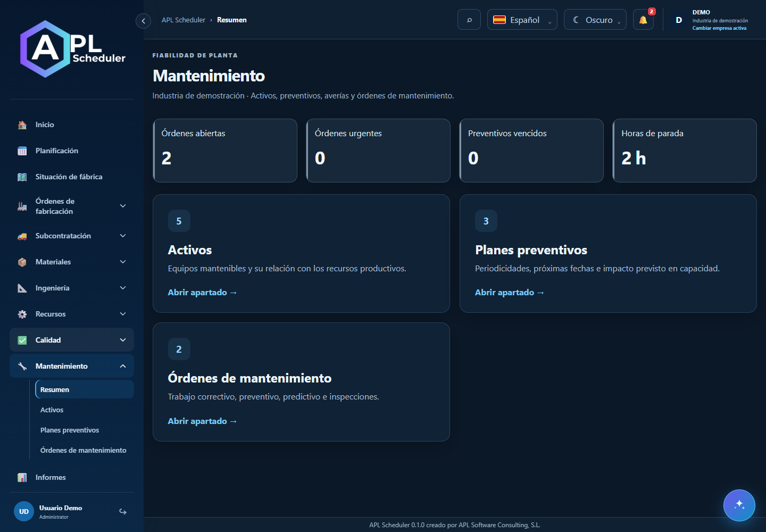Click the Ingeniería ruler icon
This screenshot has height=532, width=766.
point(22,288)
